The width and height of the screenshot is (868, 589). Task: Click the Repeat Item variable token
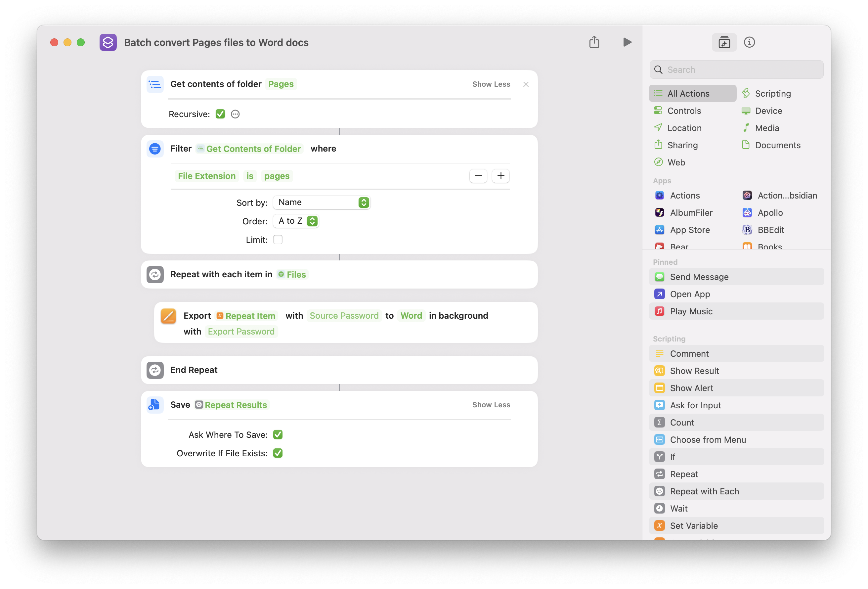(x=246, y=316)
